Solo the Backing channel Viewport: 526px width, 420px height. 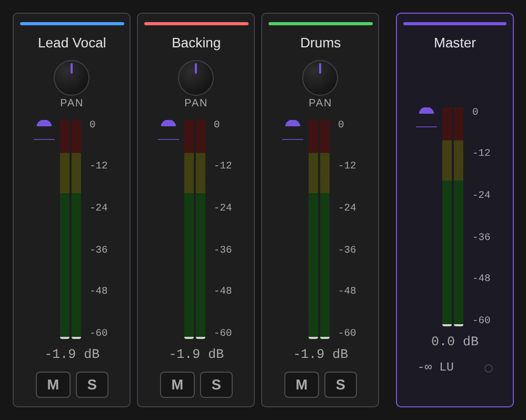216,384
